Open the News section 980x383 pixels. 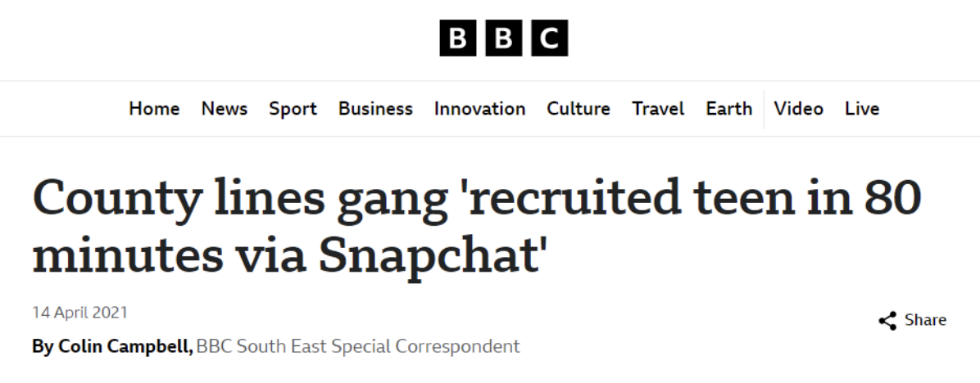(225, 109)
